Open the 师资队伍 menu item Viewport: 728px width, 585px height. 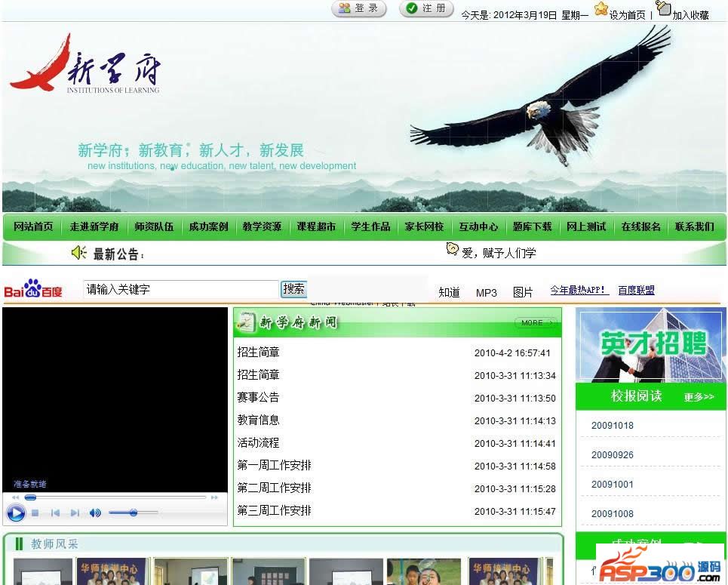tap(154, 226)
